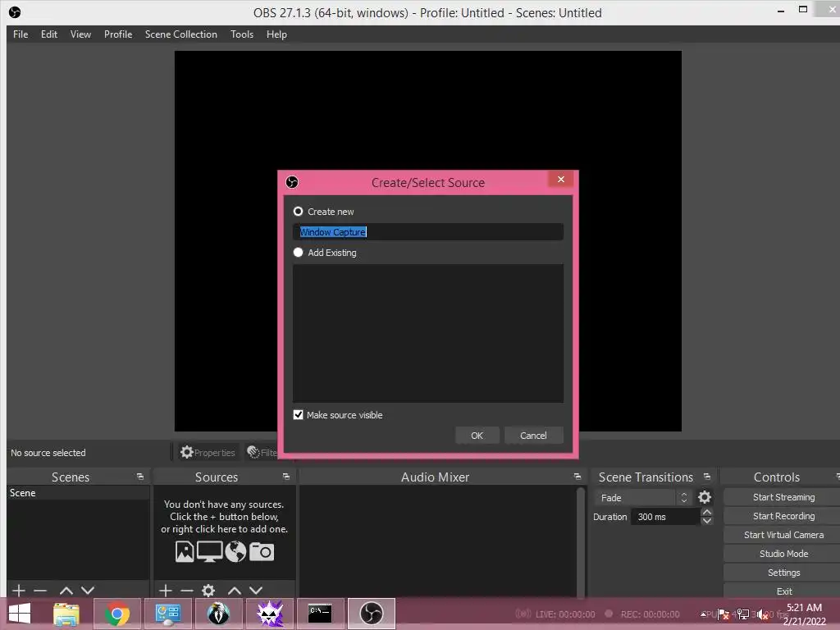
Task: Click the browser globe icon in Sources
Action: point(235,551)
